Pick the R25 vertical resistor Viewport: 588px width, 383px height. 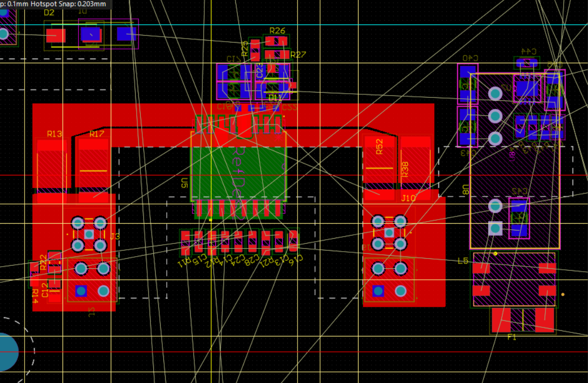[x=255, y=50]
